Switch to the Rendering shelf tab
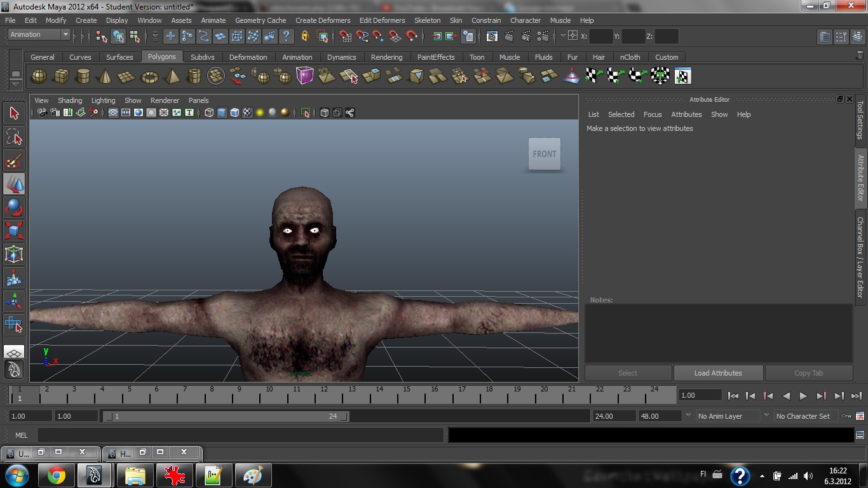The width and height of the screenshot is (868, 488). [x=386, y=57]
